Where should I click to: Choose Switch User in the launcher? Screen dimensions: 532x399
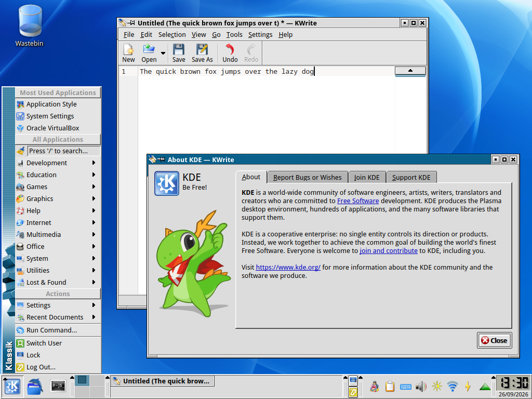coord(58,343)
